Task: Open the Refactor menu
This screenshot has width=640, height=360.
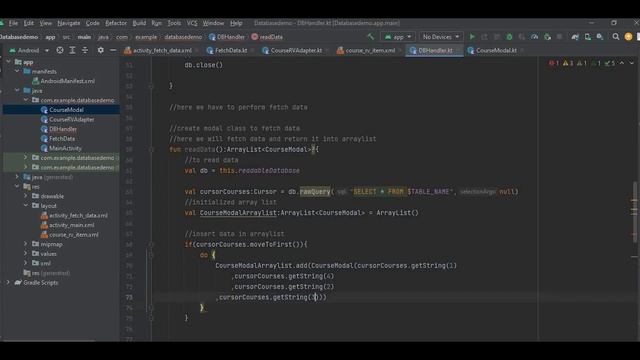Action: (116, 23)
